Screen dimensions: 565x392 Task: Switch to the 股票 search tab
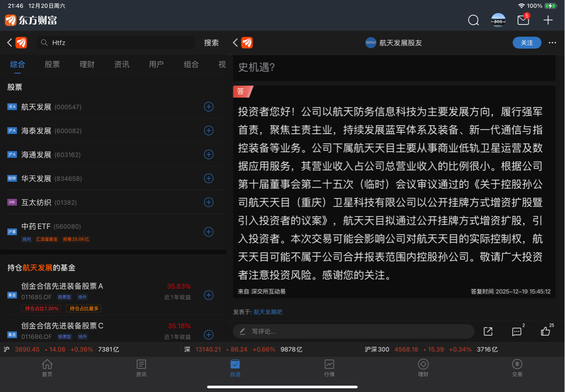[52, 64]
